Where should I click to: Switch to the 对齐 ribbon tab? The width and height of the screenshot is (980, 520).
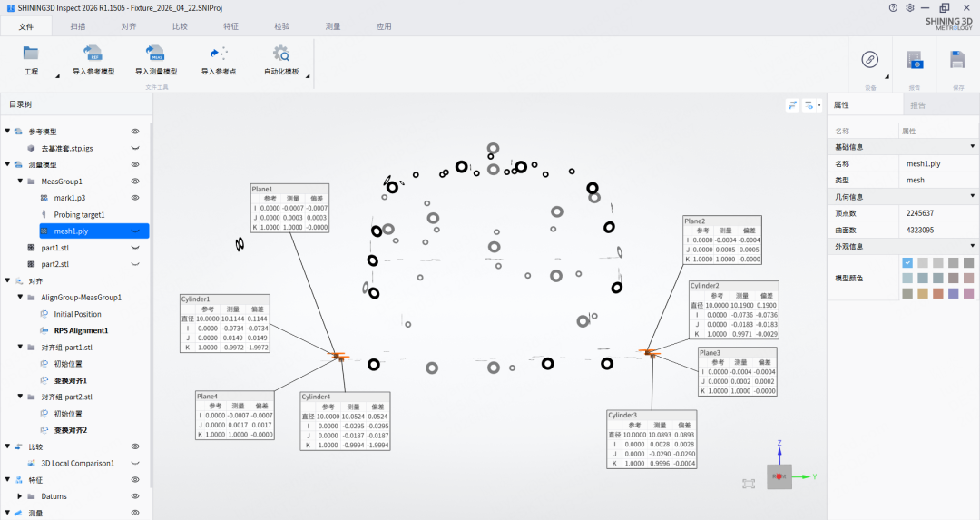pos(129,26)
